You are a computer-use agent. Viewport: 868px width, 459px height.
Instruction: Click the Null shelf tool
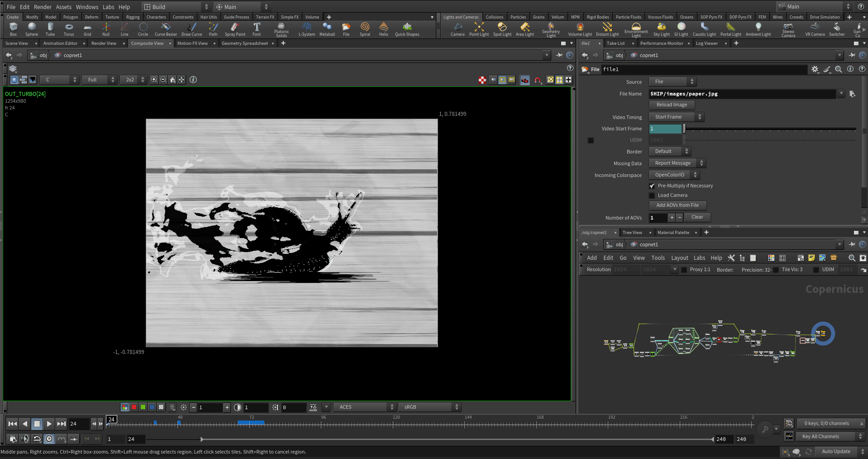106,29
